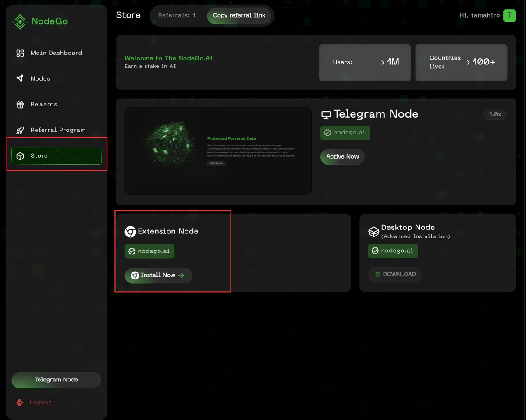This screenshot has width=526, height=420.
Task: Click the nodego.ai badge under Desktop Node
Action: click(x=393, y=251)
